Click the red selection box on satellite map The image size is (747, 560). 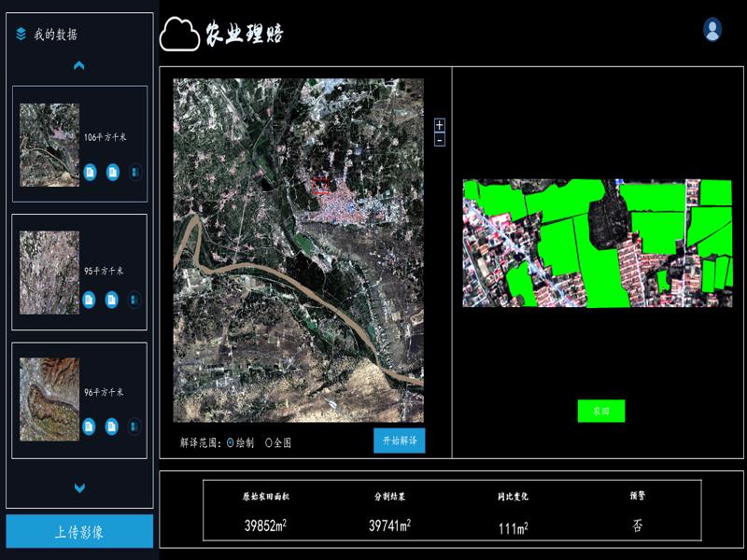[x=320, y=186]
